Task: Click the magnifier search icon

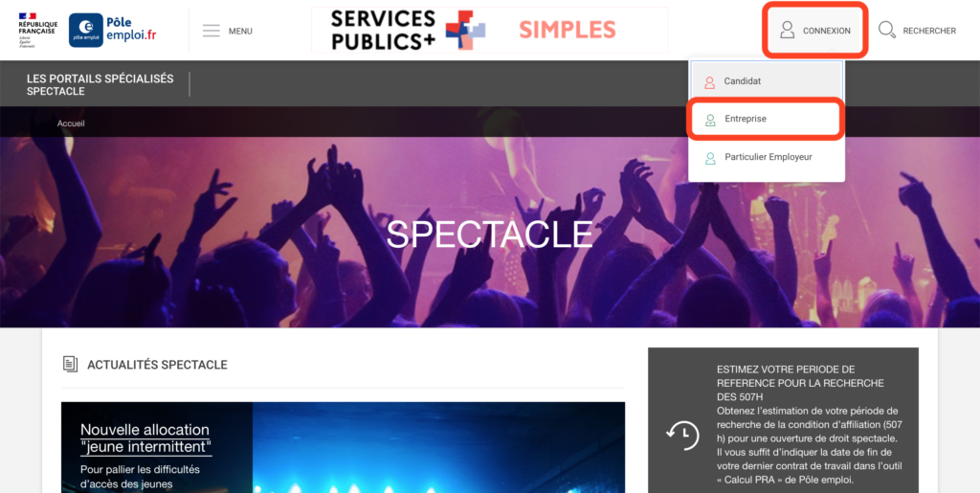Action: pos(887,30)
